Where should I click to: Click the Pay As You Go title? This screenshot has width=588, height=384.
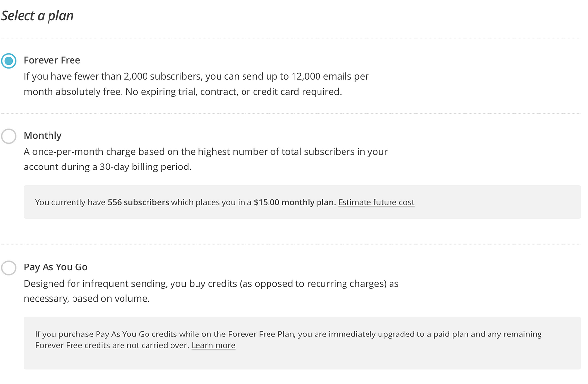pyautogui.click(x=55, y=267)
